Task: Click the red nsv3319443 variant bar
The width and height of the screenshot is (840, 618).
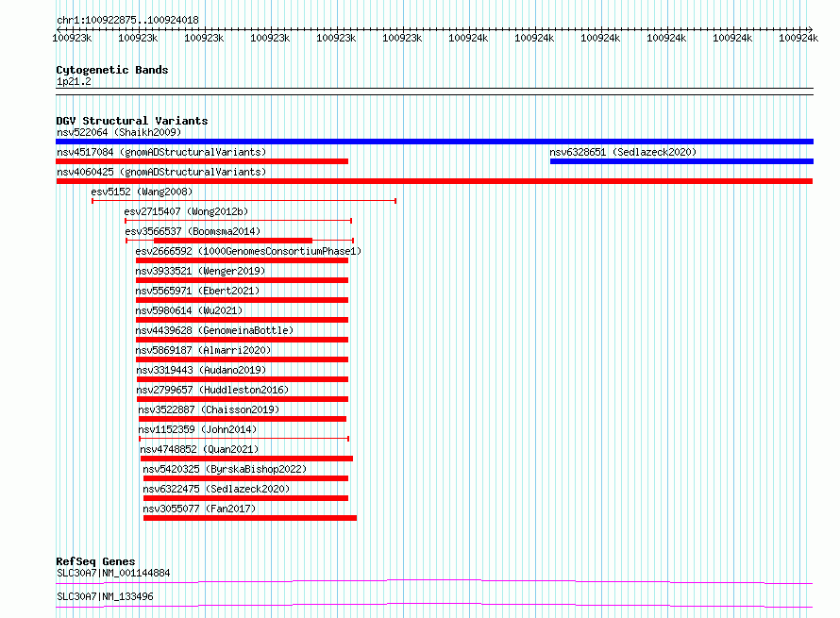Action: [x=243, y=379]
